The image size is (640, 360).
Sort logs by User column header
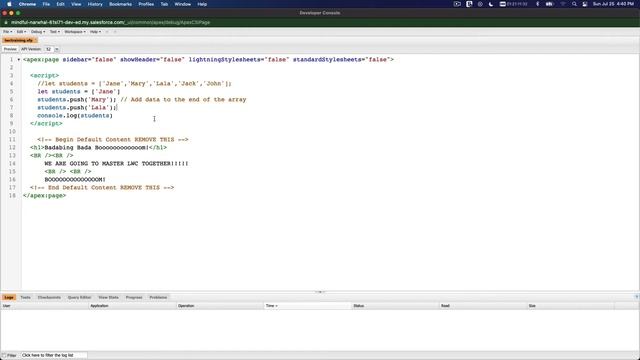click(45, 306)
